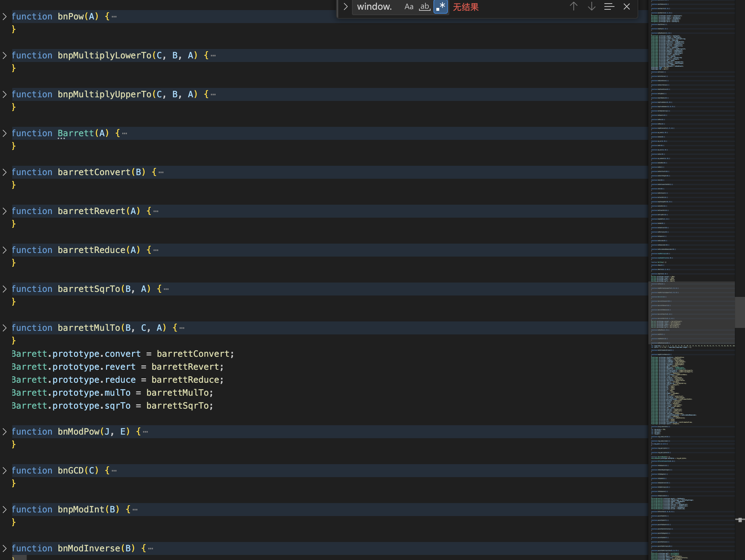745x560 pixels.
Task: Go to next match arrow
Action: [591, 6]
